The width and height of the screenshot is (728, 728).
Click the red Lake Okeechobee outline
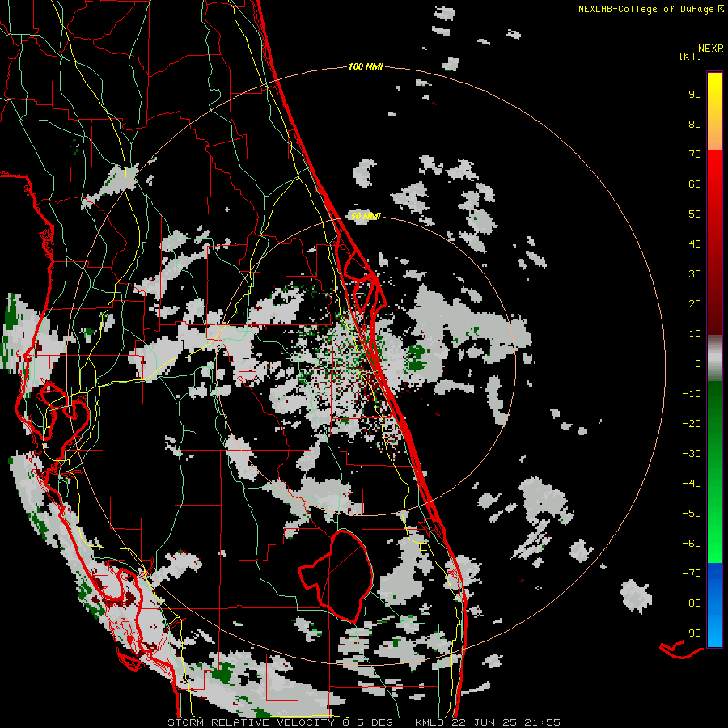[x=336, y=576]
